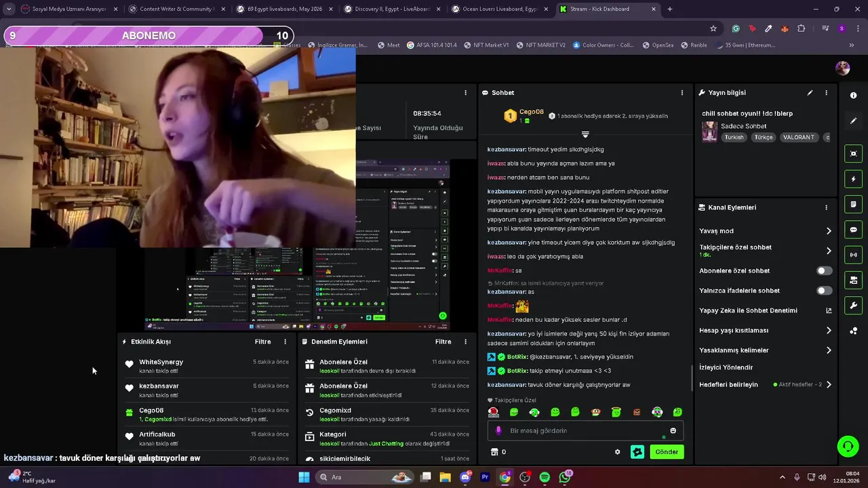Expand Hesap yaşı kısıtlaması settings

click(828, 331)
